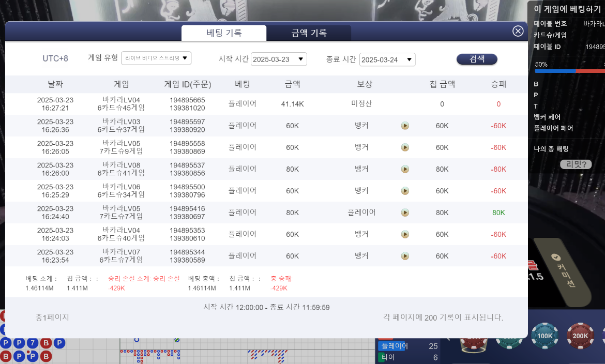Click the 50% blue-red betting ratio bar
This screenshot has height=364, width=605.
click(x=569, y=71)
